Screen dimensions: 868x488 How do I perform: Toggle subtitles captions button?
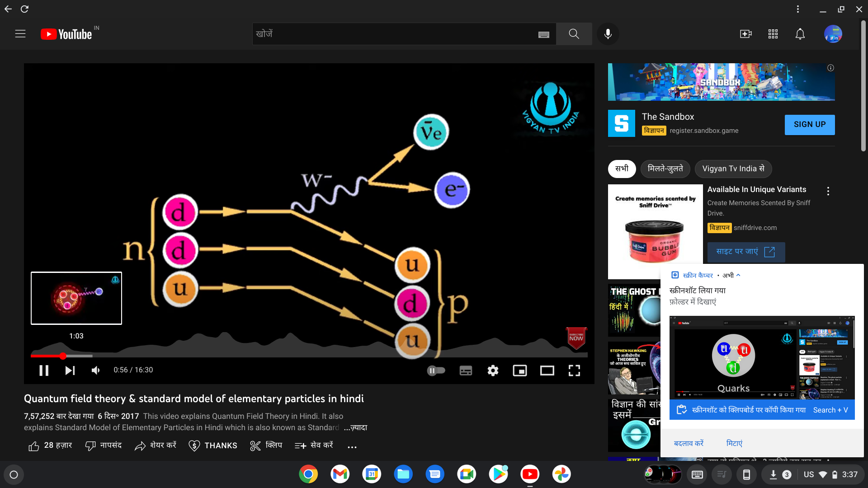(466, 371)
